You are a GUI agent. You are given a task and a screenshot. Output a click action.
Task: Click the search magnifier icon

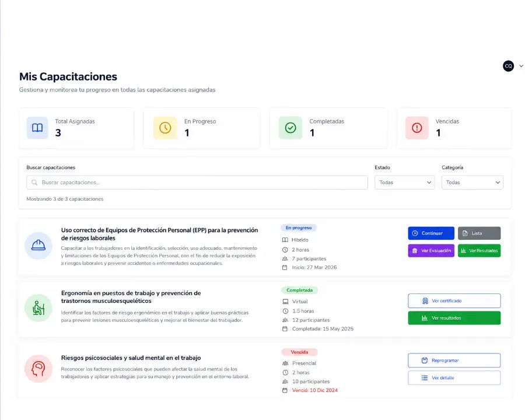[x=34, y=183]
